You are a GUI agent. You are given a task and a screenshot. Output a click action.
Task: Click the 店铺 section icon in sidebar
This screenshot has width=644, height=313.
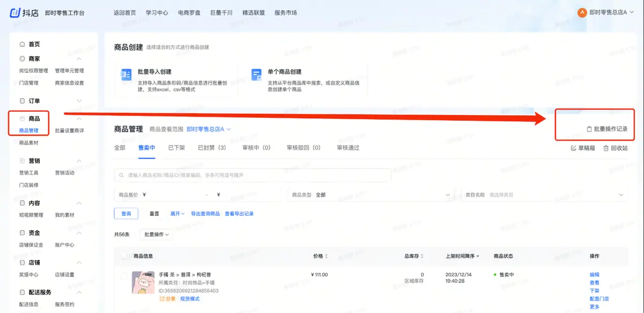(x=22, y=263)
